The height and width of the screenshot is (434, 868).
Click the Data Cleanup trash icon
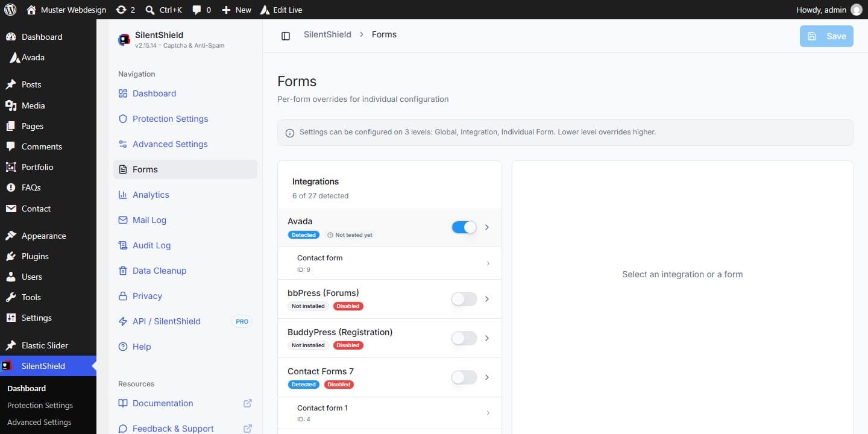tap(123, 271)
